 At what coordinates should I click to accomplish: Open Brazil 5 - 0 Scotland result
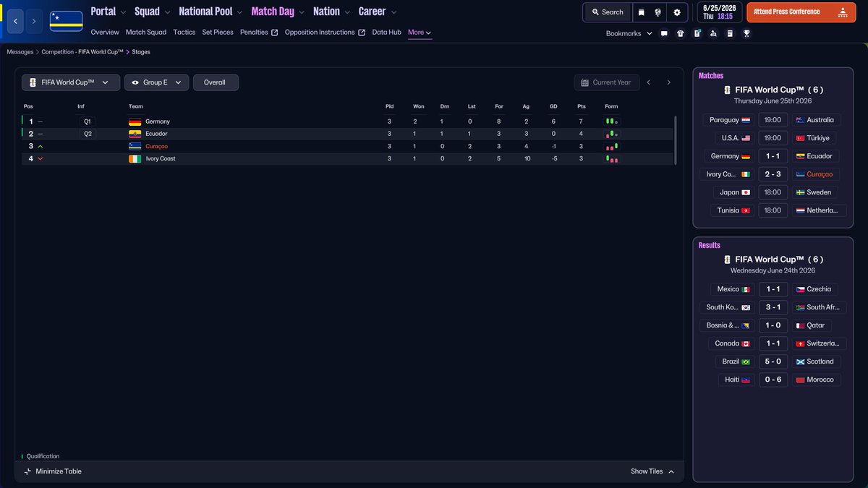point(773,361)
